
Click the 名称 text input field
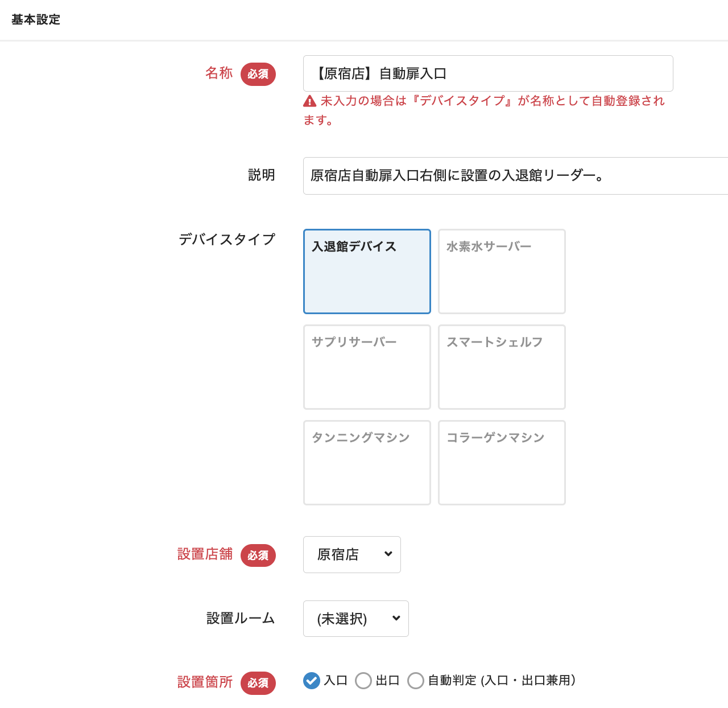tap(488, 73)
